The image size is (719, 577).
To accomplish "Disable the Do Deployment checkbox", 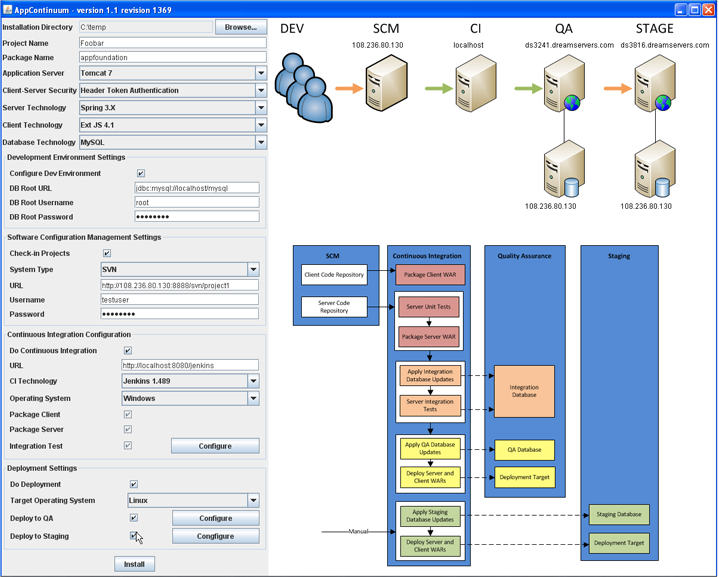I will [134, 485].
